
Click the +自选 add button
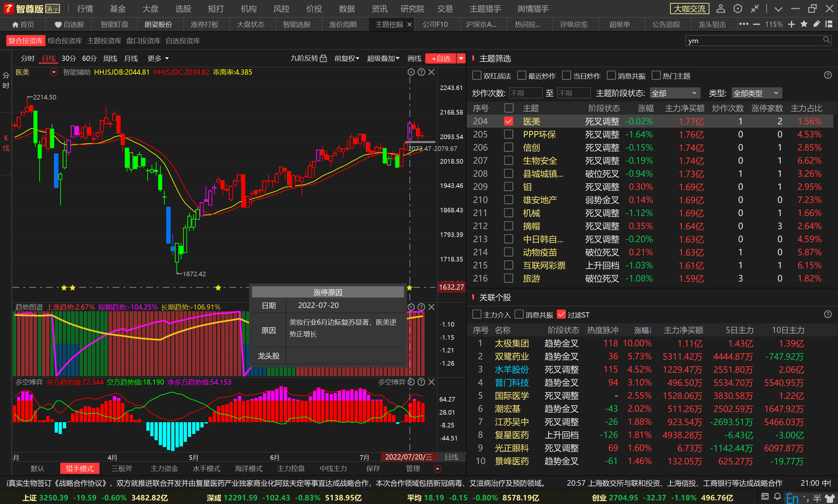[x=441, y=58]
